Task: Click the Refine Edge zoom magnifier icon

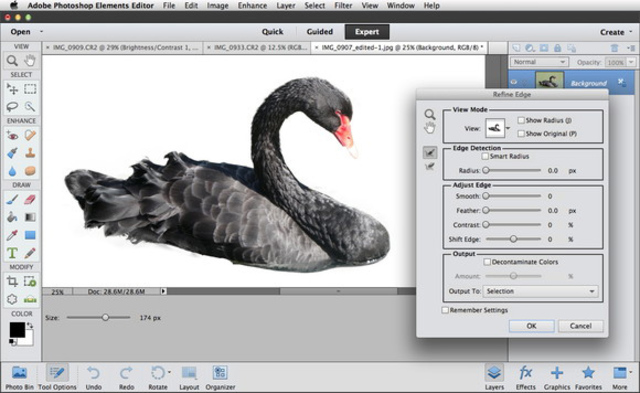Action: [x=429, y=114]
